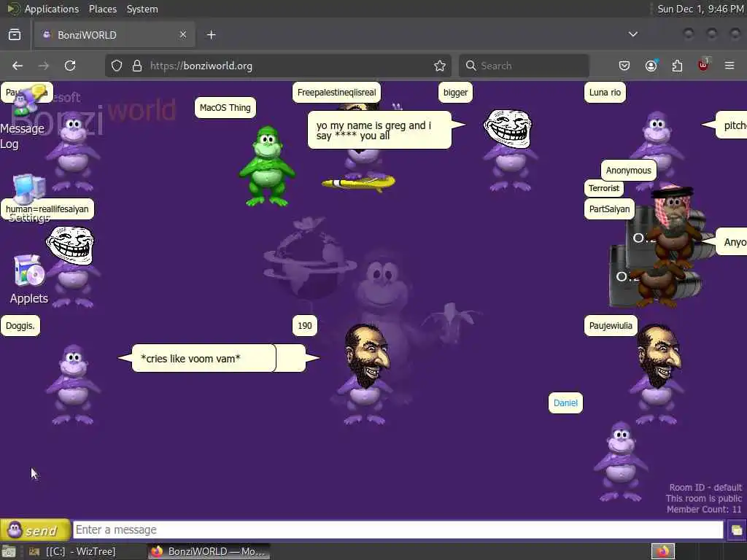Screen dimensions: 747x560
Task: Expand the list all tabs chevron
Action: pyautogui.click(x=633, y=34)
